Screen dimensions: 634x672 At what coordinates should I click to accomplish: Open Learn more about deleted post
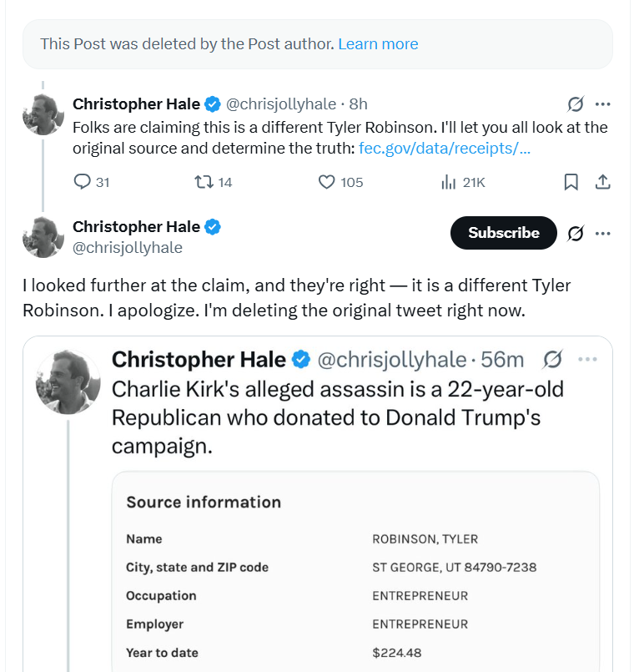378,43
